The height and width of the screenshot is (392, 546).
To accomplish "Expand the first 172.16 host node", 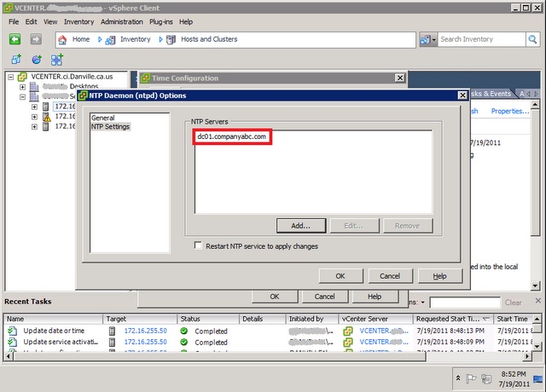I will click(34, 107).
